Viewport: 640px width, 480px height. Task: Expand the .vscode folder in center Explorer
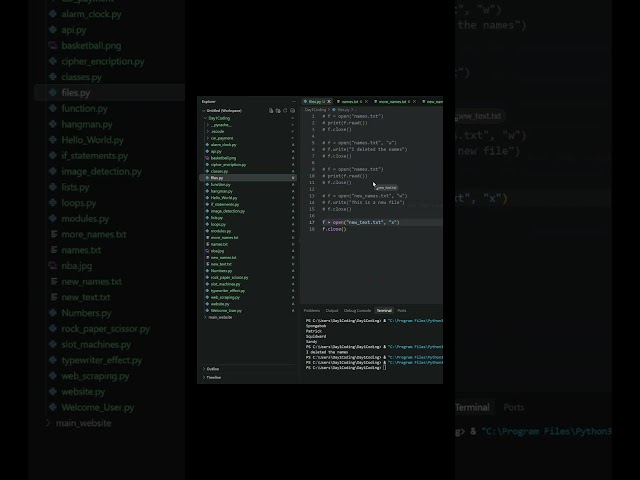(x=208, y=131)
